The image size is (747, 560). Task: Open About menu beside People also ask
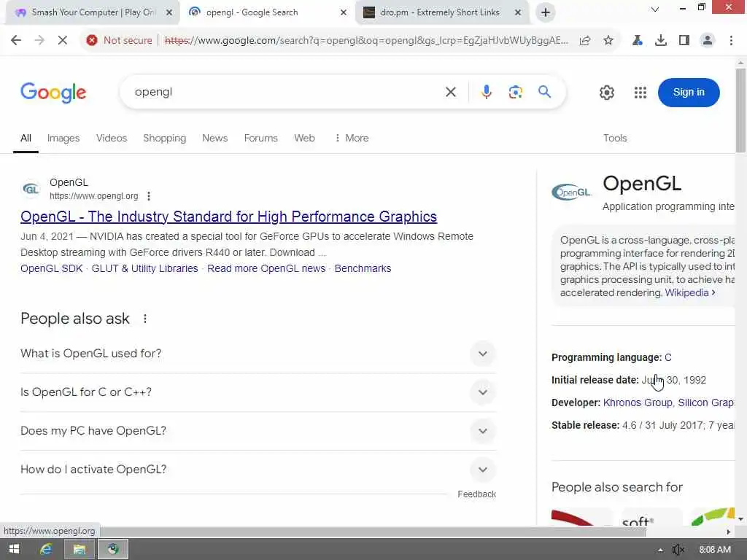tap(145, 319)
